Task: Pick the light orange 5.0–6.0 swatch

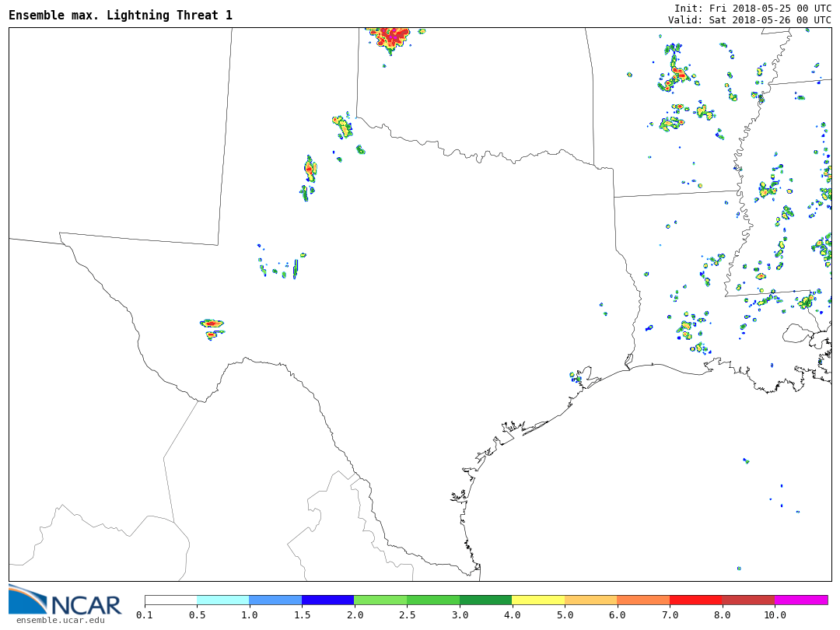Action: [x=590, y=600]
